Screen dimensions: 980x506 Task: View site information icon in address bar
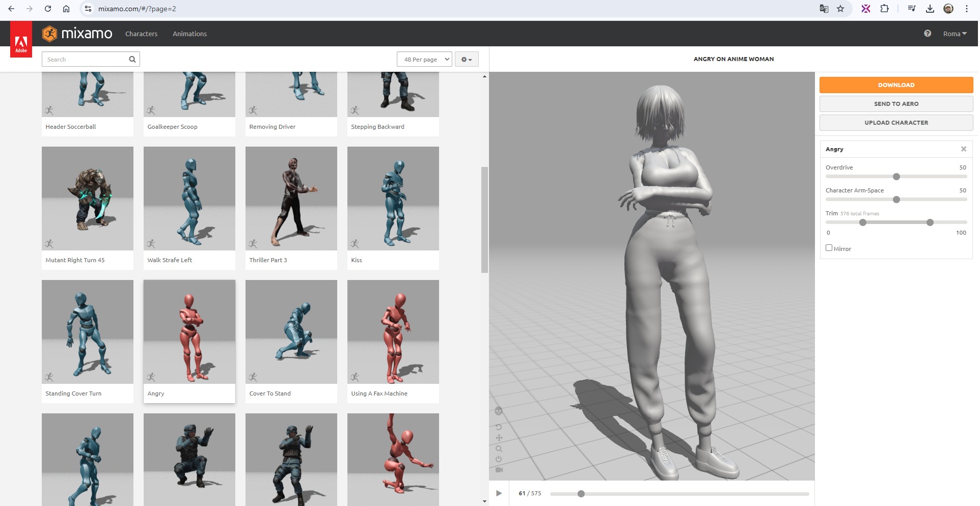[88, 9]
